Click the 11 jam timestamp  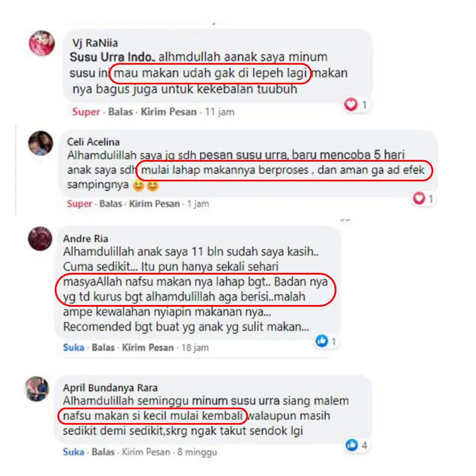click(x=219, y=112)
